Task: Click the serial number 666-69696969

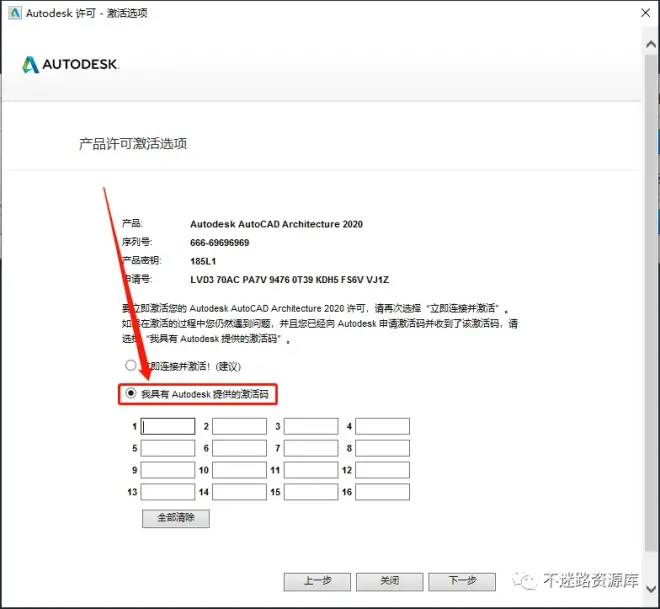Action: point(219,243)
